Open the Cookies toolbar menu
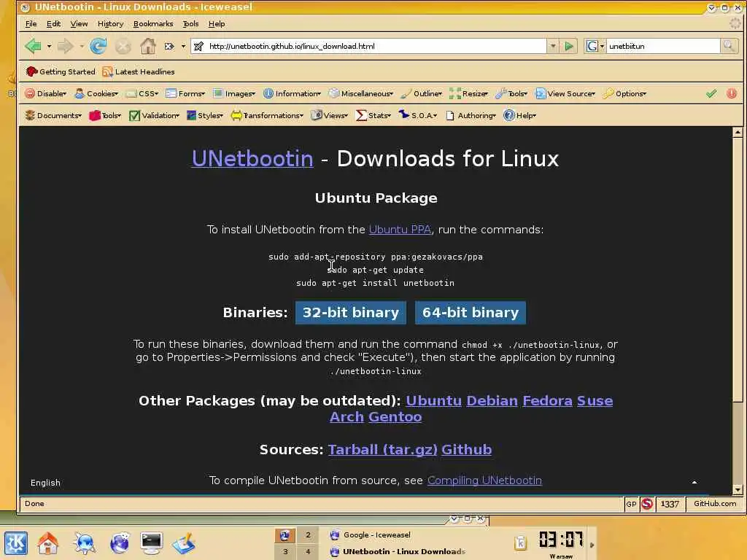The width and height of the screenshot is (747, 560). point(96,94)
